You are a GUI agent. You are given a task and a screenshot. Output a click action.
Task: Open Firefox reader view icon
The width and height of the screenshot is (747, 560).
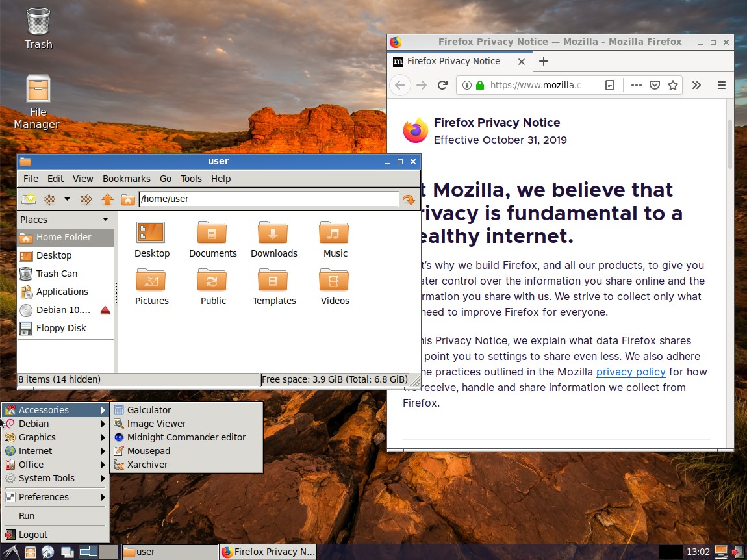click(609, 85)
